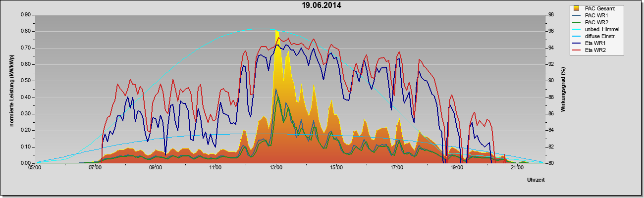This screenshot has height=198, width=644.
Task: Click the normierte Leistung axis title
Action: pos(11,89)
